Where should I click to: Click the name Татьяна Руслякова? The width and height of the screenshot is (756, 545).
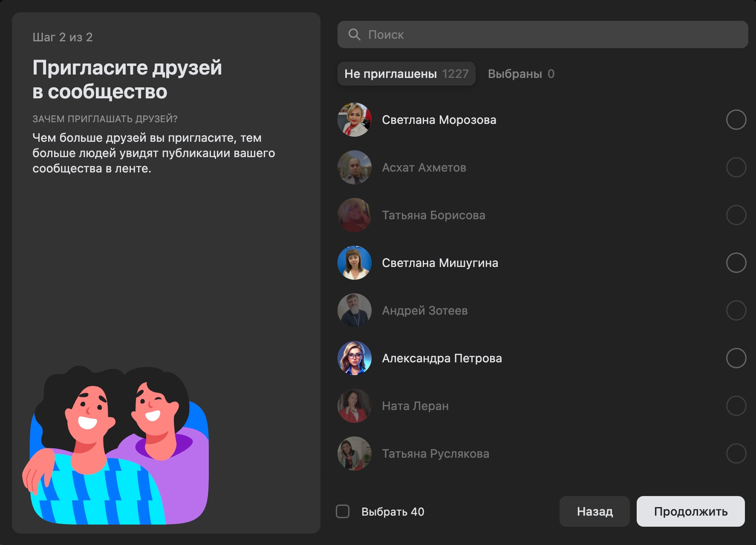(x=436, y=454)
